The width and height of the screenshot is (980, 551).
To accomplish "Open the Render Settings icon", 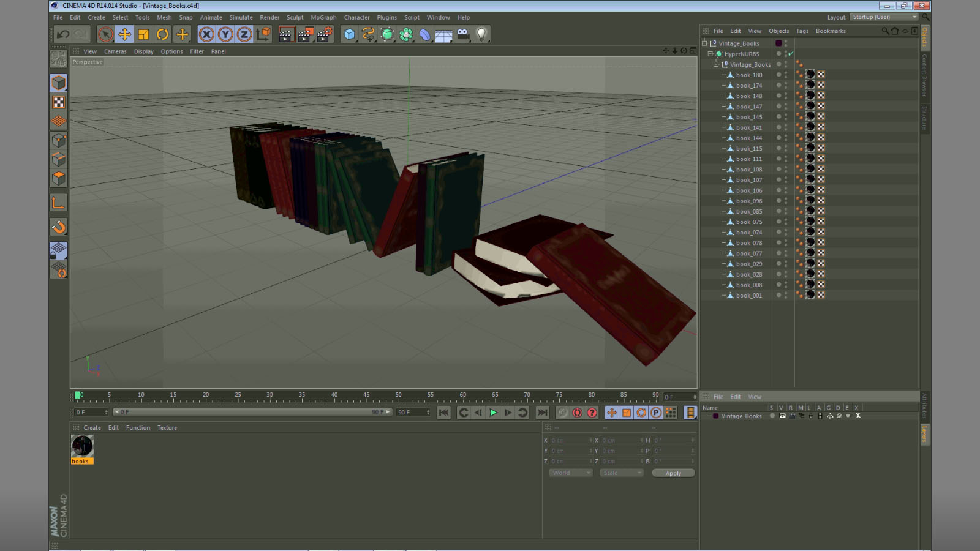I will click(325, 34).
